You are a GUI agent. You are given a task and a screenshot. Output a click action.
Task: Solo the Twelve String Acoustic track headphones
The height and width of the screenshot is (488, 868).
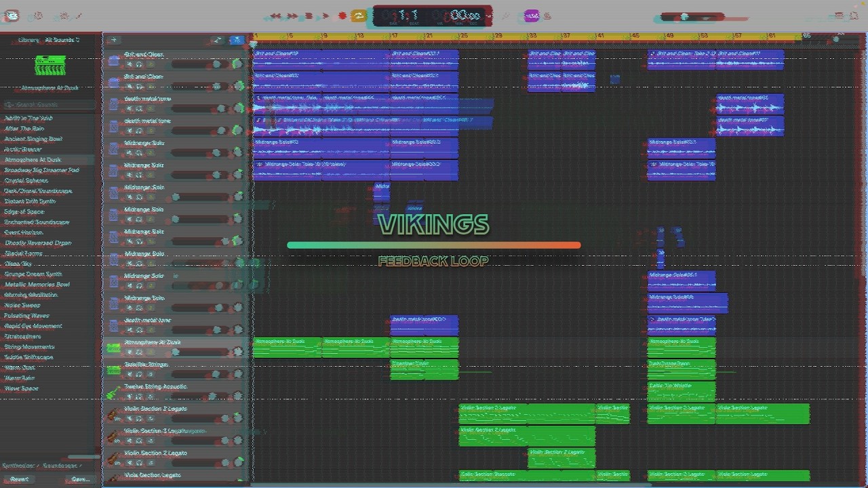point(140,396)
